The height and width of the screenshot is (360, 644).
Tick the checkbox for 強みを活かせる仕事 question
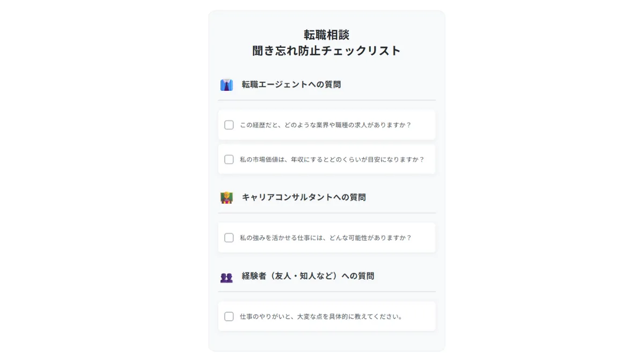point(228,237)
